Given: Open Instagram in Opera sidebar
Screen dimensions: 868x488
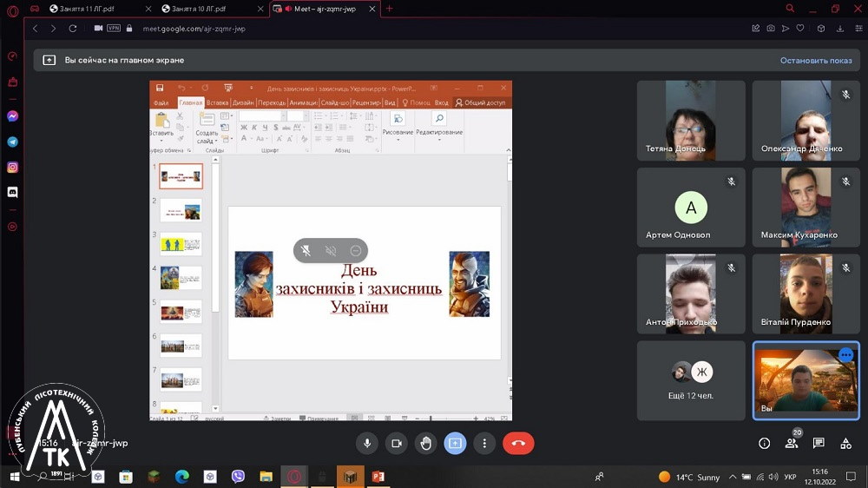Looking at the screenshot, I should [x=12, y=168].
